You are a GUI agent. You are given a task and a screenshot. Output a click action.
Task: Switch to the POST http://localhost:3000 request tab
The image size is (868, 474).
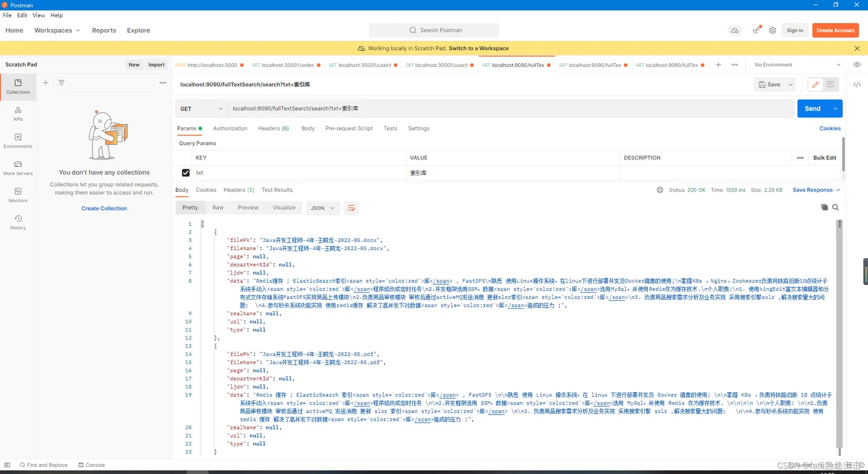pos(210,65)
